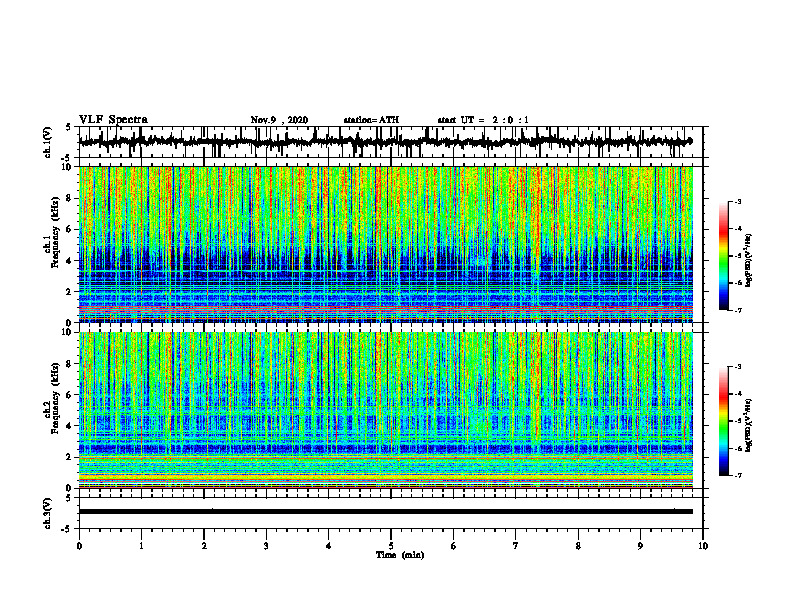Click time axis tick label "1"
This screenshot has height=612, width=792.
141,546
